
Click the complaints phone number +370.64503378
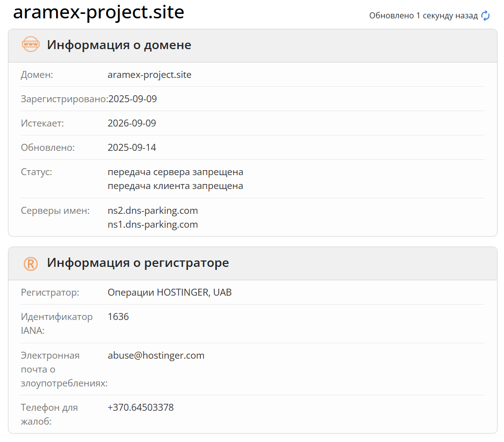tap(140, 408)
